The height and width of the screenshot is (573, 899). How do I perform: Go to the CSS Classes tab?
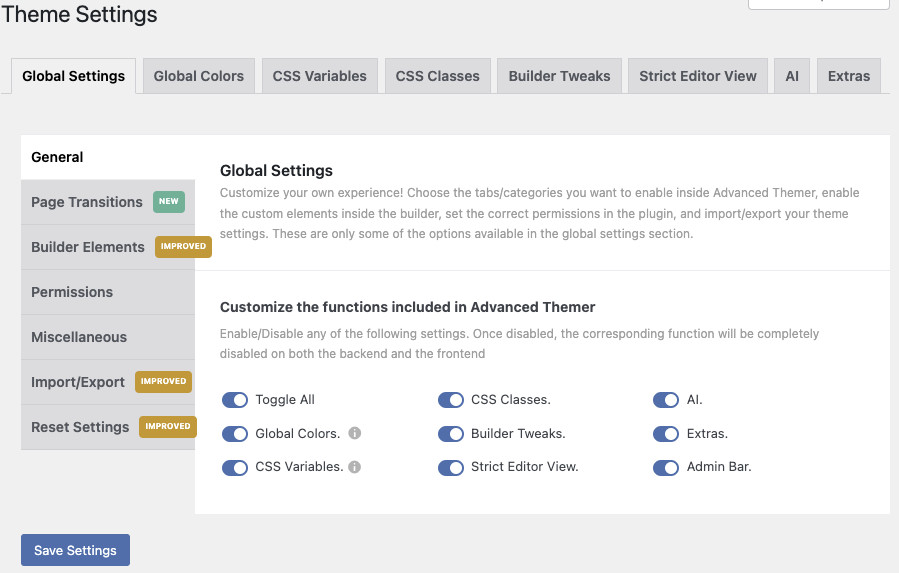click(437, 76)
